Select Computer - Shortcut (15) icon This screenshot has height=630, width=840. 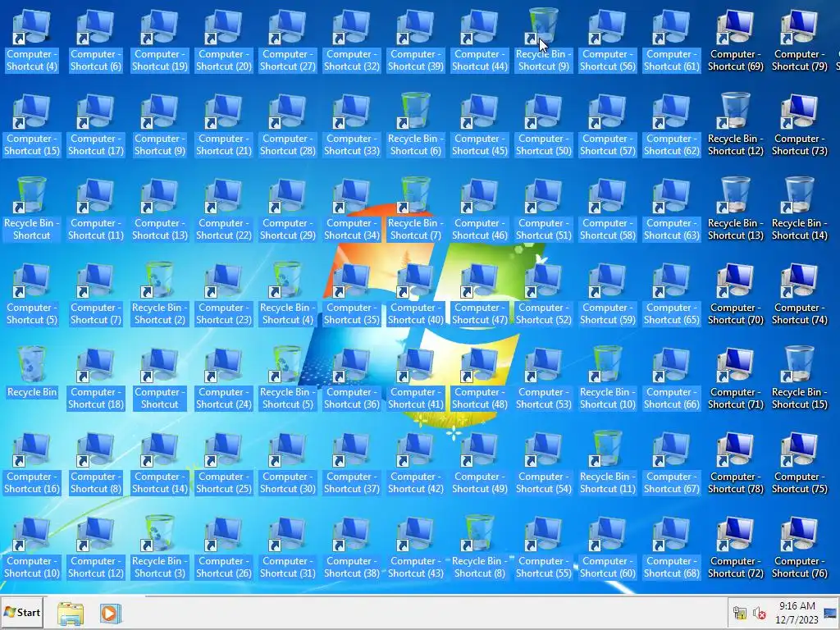32,126
